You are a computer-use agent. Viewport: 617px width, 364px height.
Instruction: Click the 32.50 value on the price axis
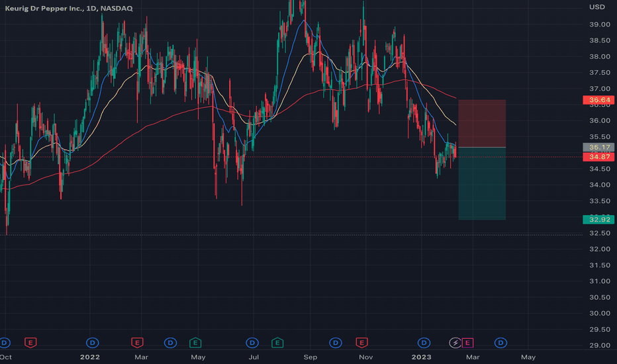click(600, 234)
